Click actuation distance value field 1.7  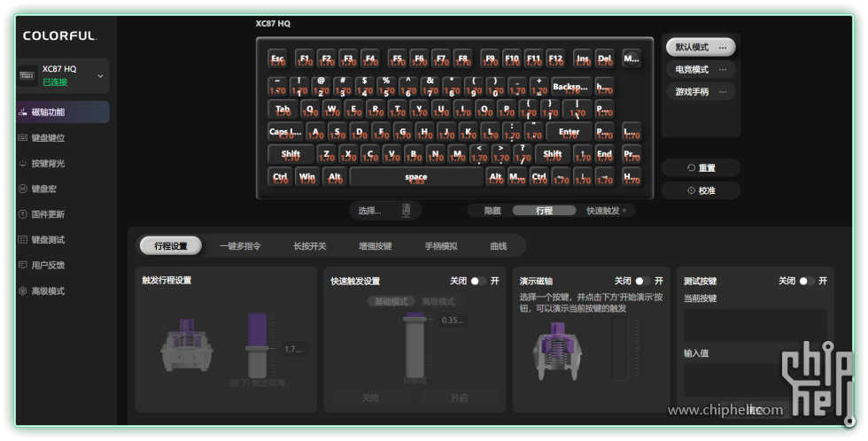tap(294, 349)
